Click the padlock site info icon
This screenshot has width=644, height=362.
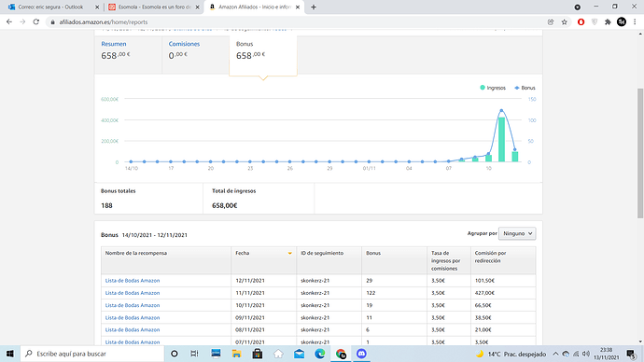(52, 22)
